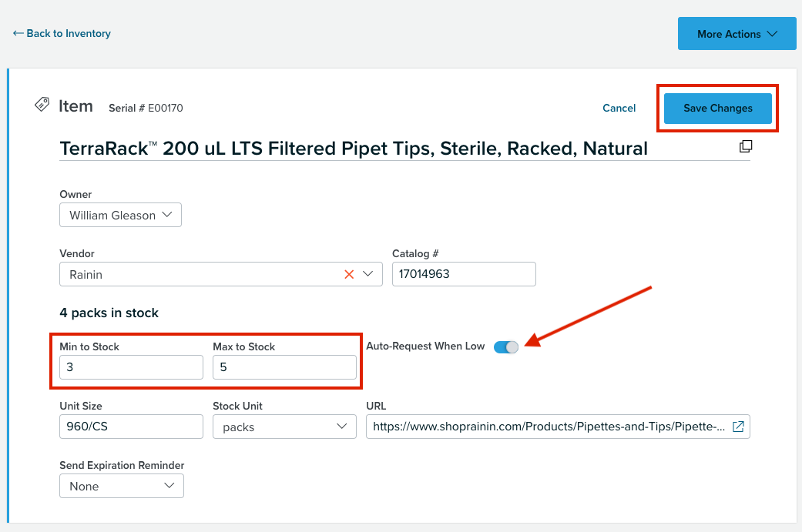
Task: Click the item tag icon
Action: pyautogui.click(x=42, y=105)
